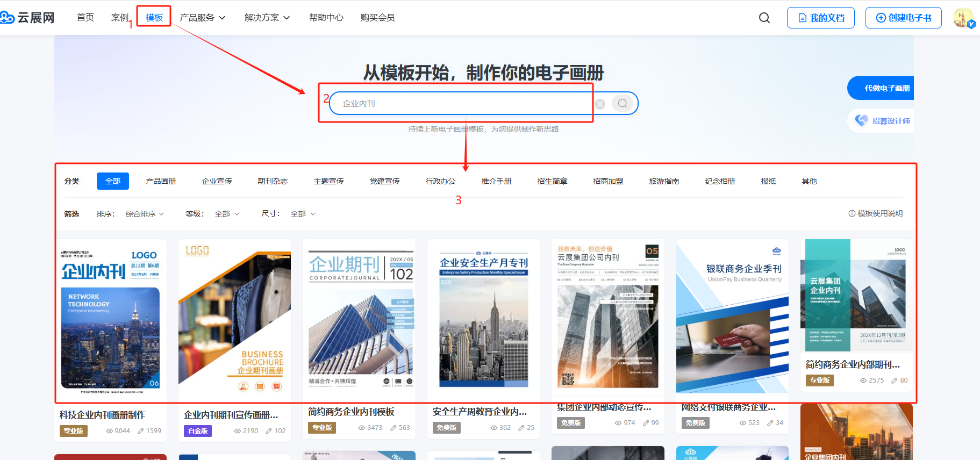This screenshot has height=460, width=980.
Task: Open 银联商务企业季刊 template thumbnail
Action: pos(732,317)
